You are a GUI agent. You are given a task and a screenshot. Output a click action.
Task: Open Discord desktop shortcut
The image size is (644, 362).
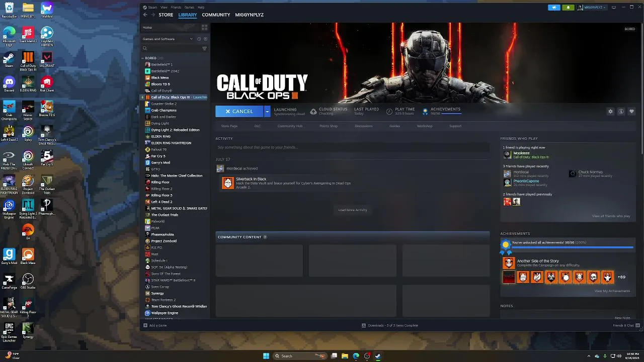coord(9,84)
